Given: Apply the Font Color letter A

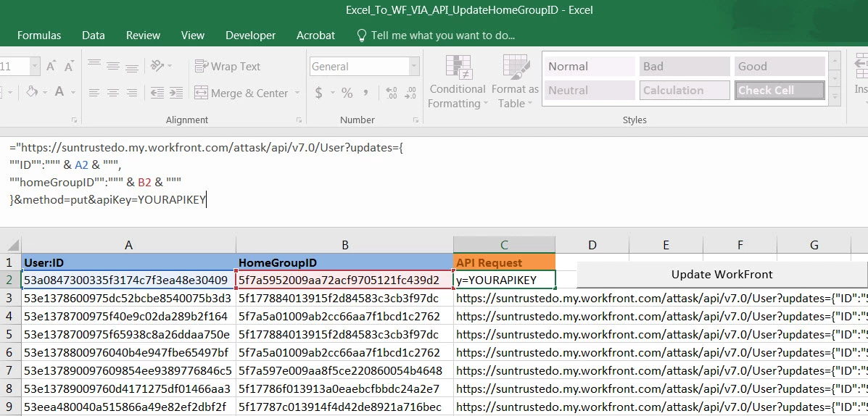Looking at the screenshot, I should pyautogui.click(x=59, y=92).
